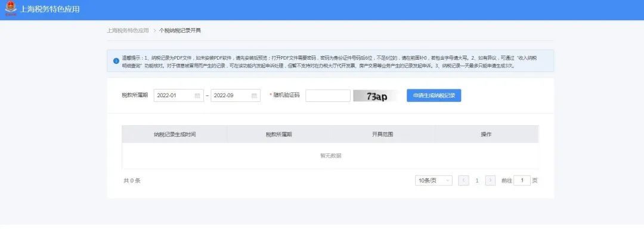Screen dimensions: 644x241
Task: Click the 上海税务特色应用 header title
Action: point(49,9)
